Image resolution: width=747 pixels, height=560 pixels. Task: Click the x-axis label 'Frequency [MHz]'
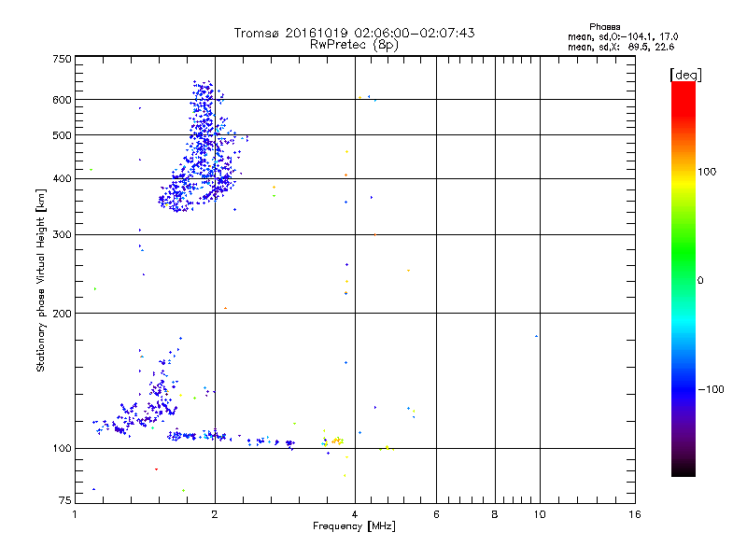click(x=354, y=526)
